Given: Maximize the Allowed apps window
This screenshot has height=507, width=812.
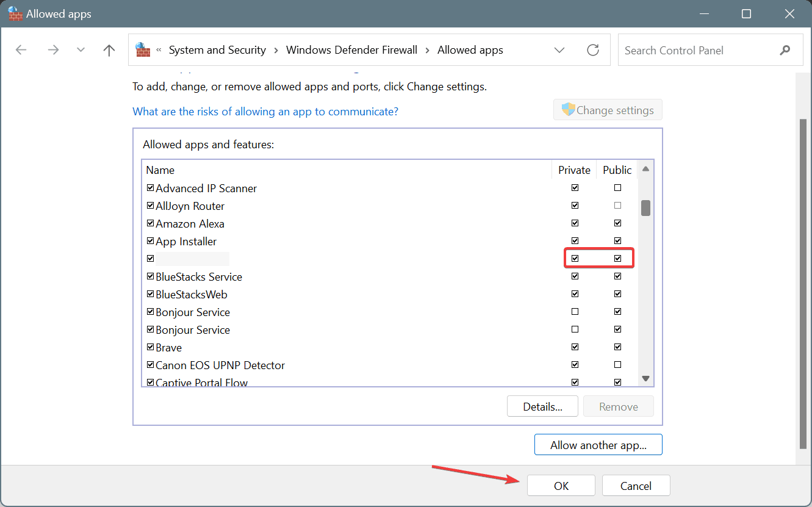Looking at the screenshot, I should [x=746, y=13].
